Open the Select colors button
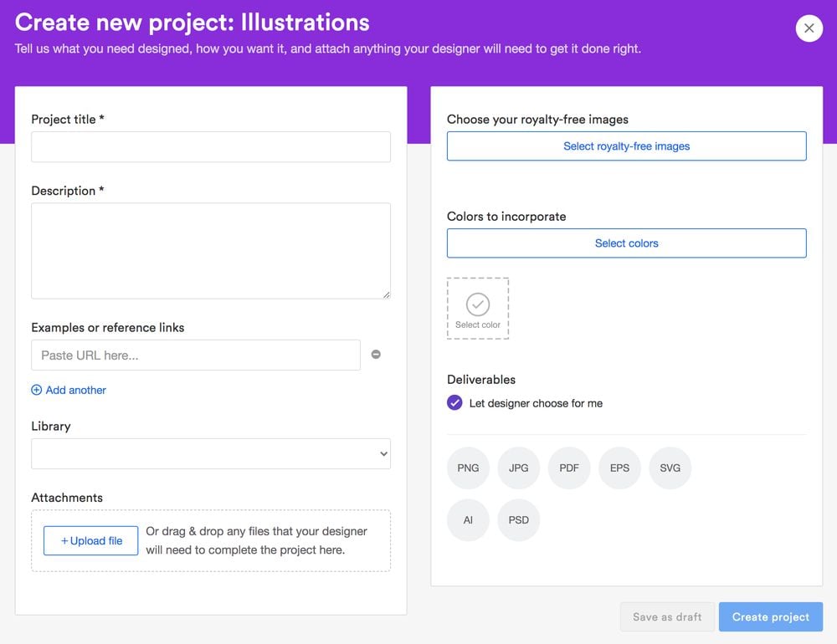837x644 pixels. pyautogui.click(x=626, y=243)
